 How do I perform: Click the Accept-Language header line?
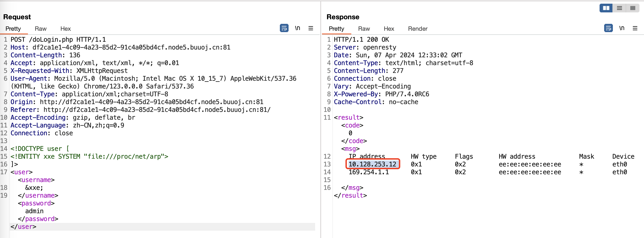click(67, 125)
